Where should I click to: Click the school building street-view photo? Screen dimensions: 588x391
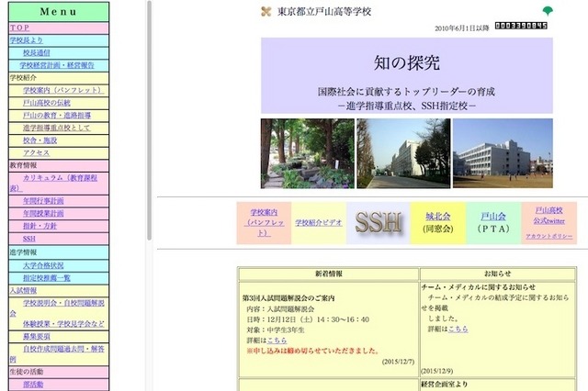(403, 153)
